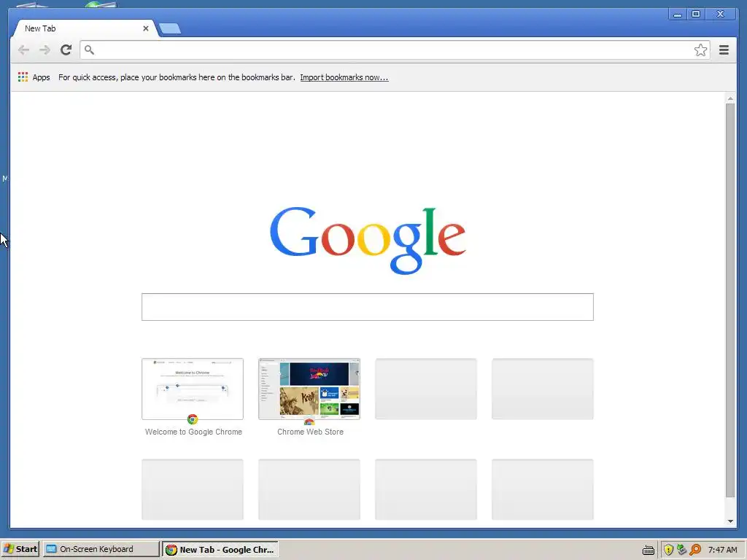Screen dimensions: 747x560
Task: Click the Google logo
Action: point(368,240)
